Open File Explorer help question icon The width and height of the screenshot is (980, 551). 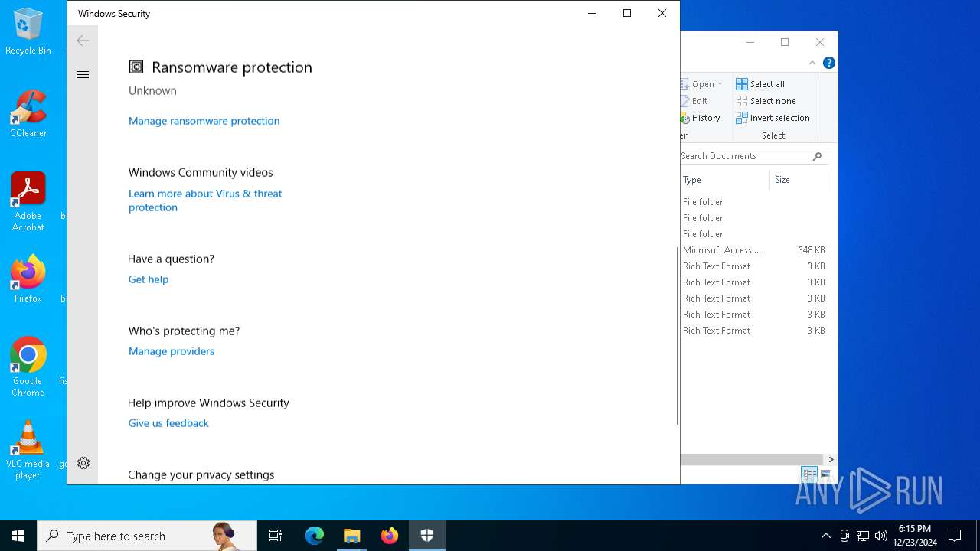[828, 63]
